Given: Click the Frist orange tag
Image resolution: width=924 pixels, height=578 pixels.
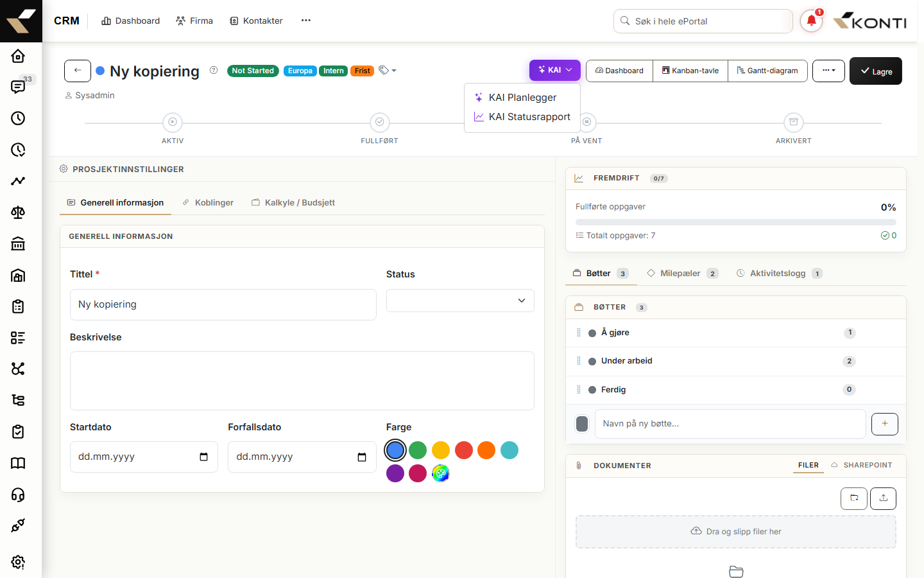Looking at the screenshot, I should 363,71.
